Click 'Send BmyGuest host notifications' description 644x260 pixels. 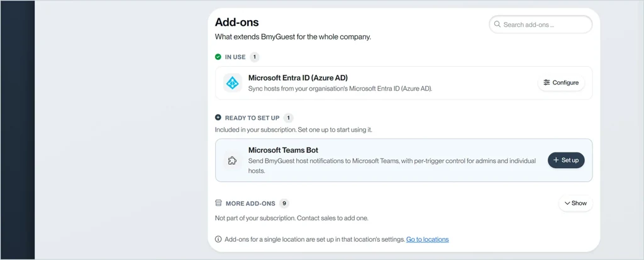392,166
